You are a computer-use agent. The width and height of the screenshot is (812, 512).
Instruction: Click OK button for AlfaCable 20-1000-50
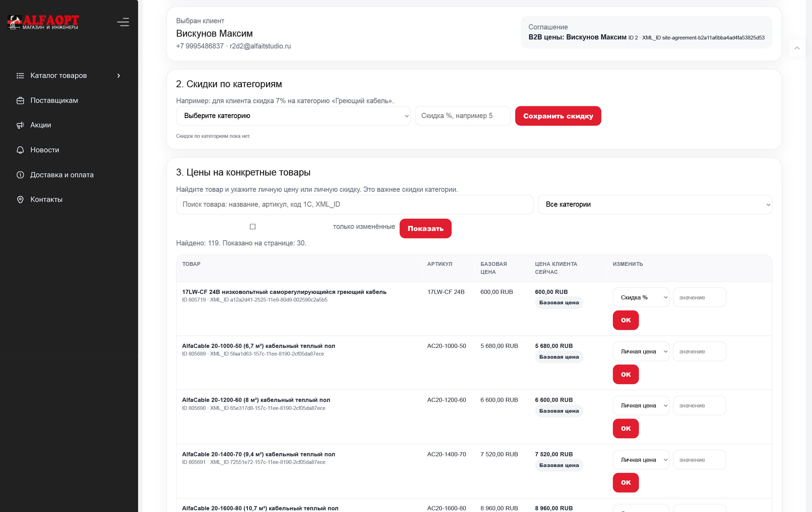(x=626, y=374)
